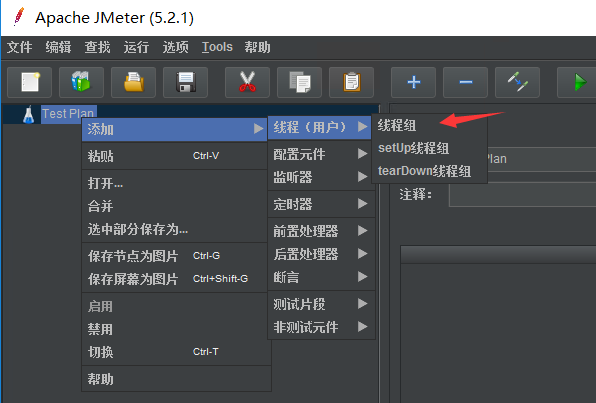
Task: Open the Tools menu
Action: [217, 47]
